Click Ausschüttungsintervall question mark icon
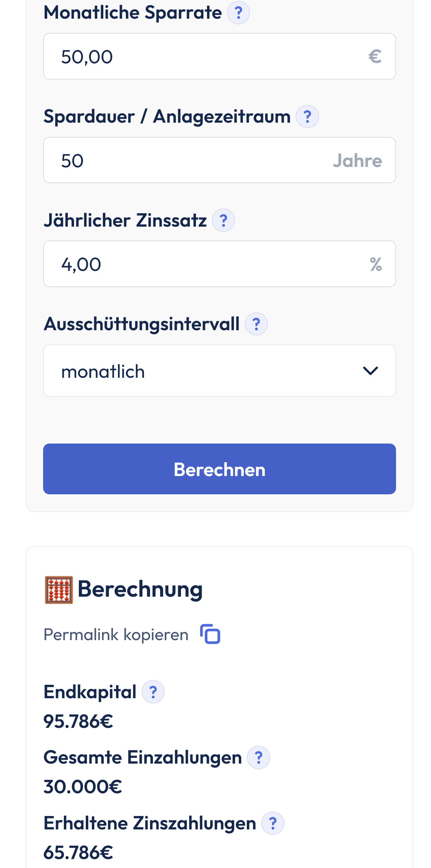 (x=256, y=324)
